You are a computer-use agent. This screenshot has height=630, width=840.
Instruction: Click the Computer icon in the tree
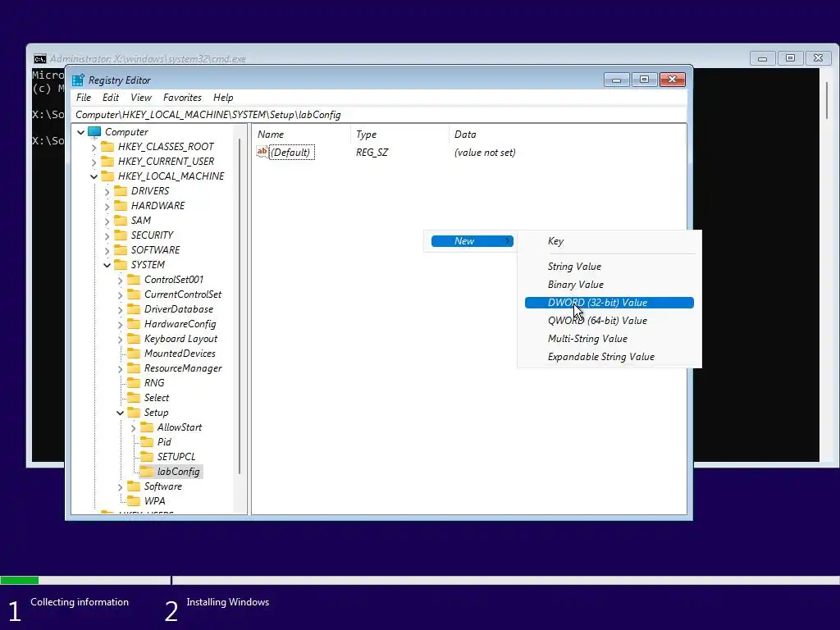coord(94,132)
